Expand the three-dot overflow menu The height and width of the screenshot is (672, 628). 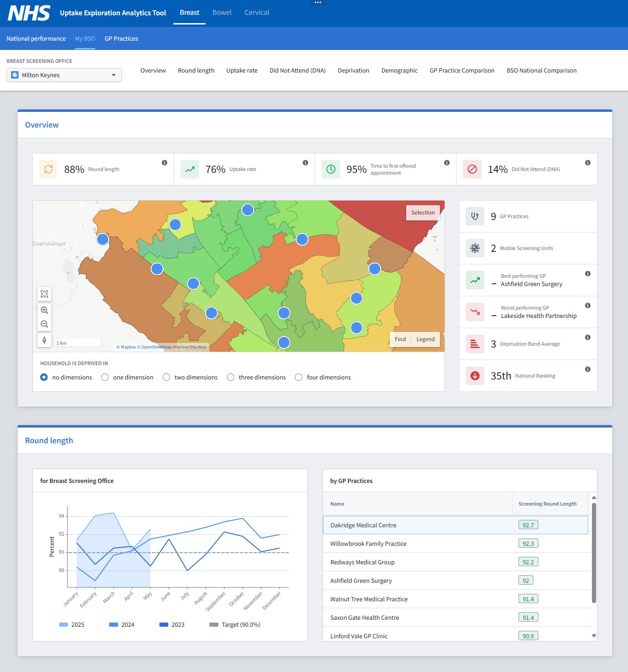point(318,2)
